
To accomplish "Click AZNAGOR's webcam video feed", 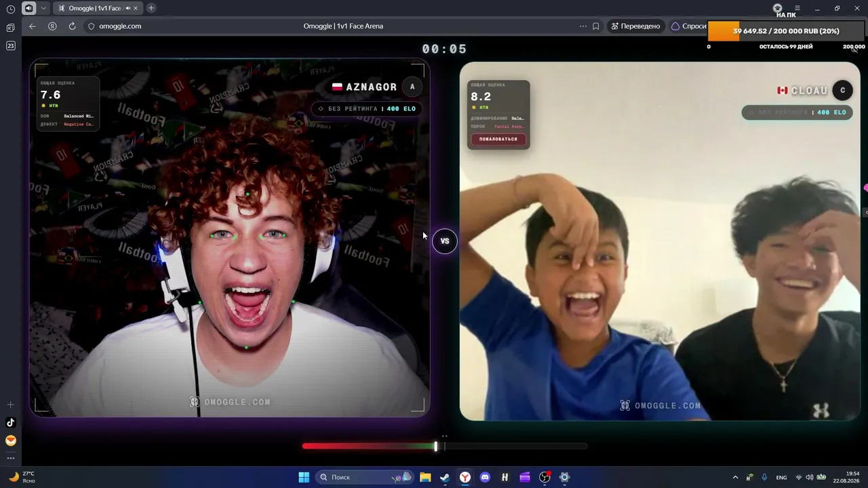I will [229, 237].
